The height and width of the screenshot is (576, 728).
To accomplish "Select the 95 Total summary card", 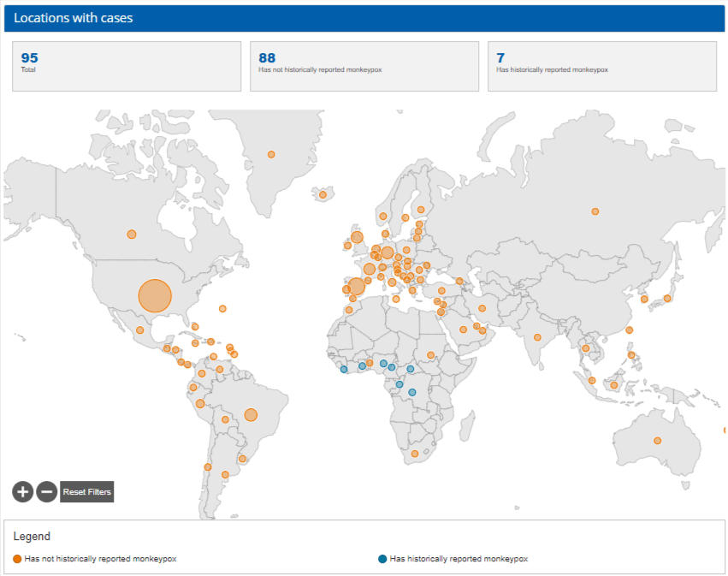I will [127, 66].
